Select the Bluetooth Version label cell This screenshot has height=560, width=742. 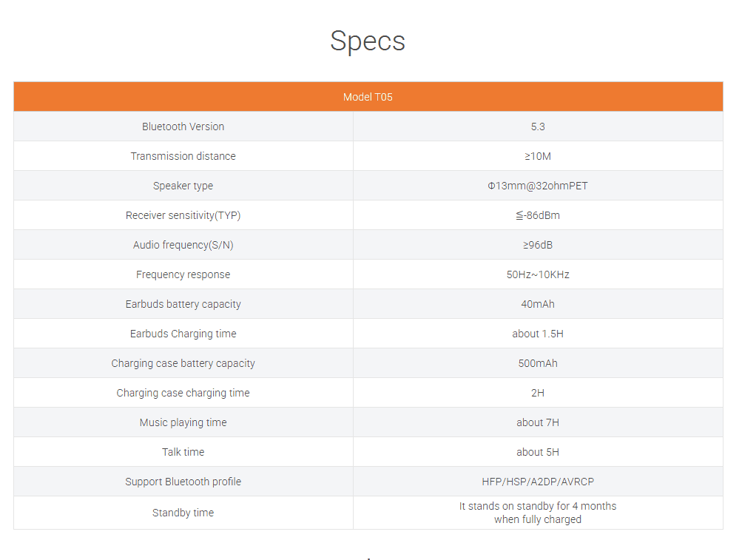click(183, 126)
